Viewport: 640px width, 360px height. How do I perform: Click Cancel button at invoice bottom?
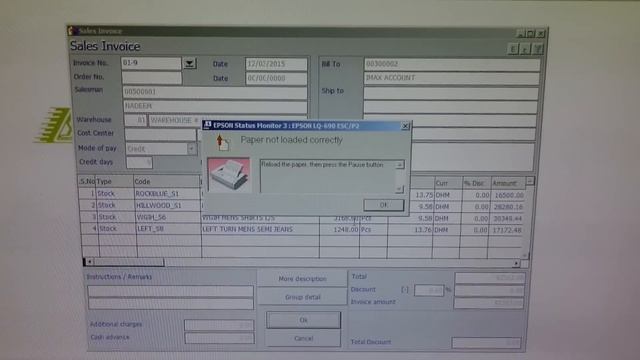303,338
